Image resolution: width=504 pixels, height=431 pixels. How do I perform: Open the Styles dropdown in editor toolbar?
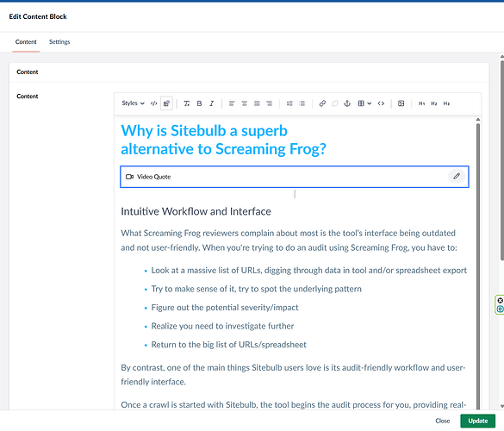(133, 103)
